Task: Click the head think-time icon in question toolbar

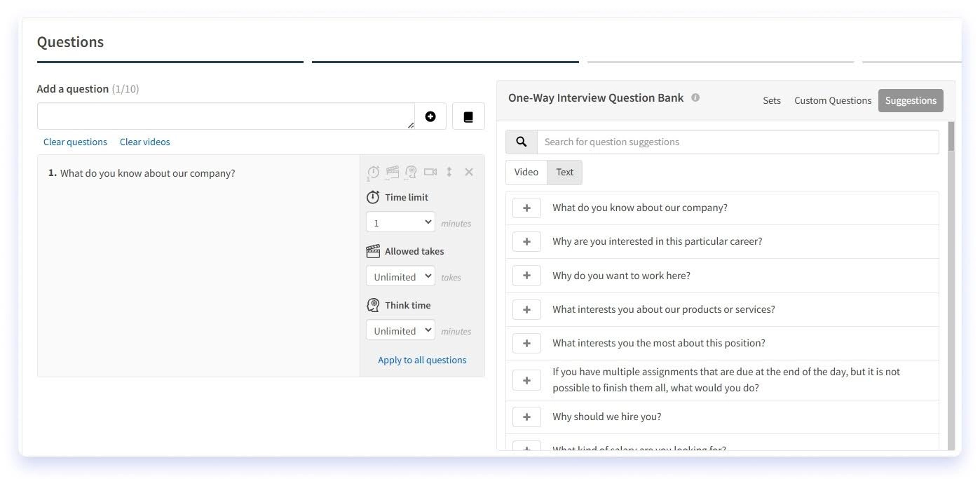Action: pyautogui.click(x=411, y=172)
